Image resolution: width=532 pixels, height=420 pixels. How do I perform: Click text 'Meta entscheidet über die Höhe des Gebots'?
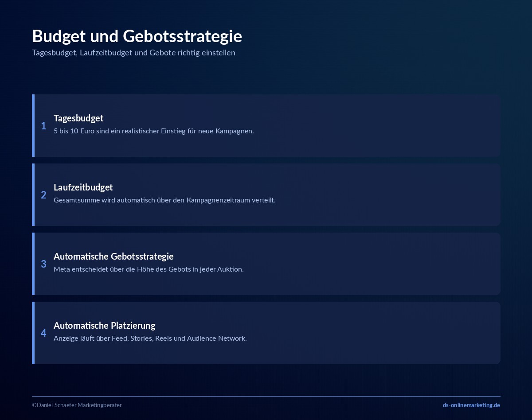point(122,269)
